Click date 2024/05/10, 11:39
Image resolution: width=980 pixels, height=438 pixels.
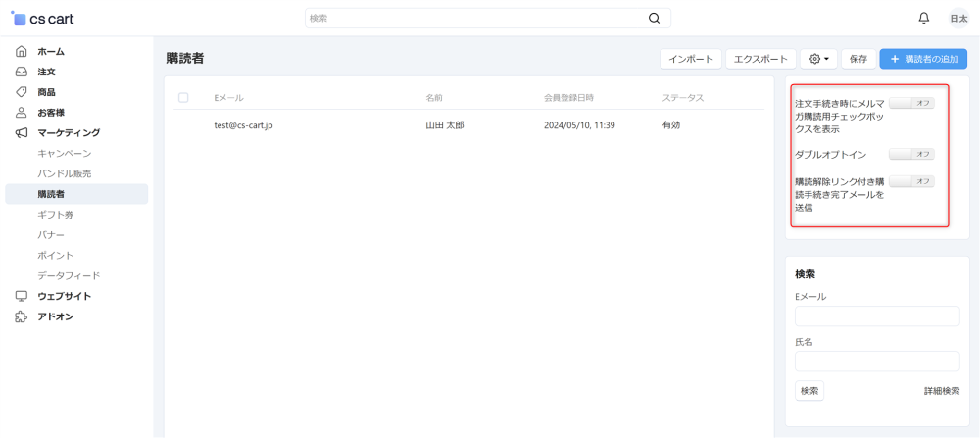tap(579, 125)
